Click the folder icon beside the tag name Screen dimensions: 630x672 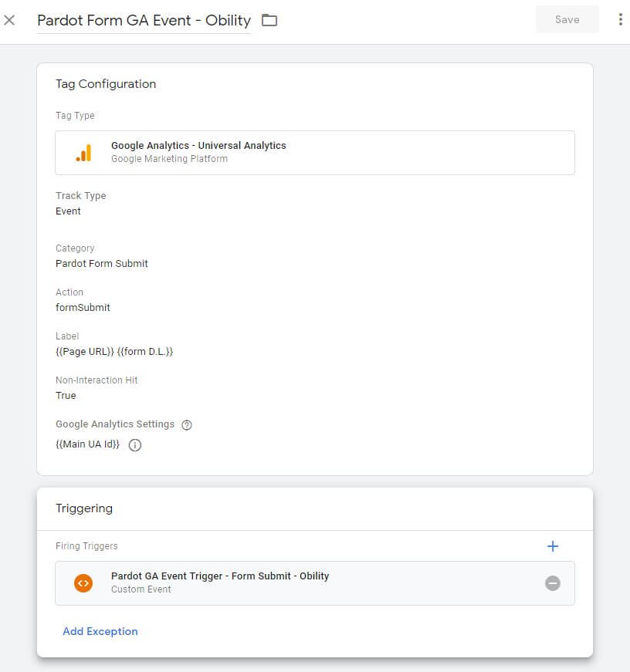269,20
